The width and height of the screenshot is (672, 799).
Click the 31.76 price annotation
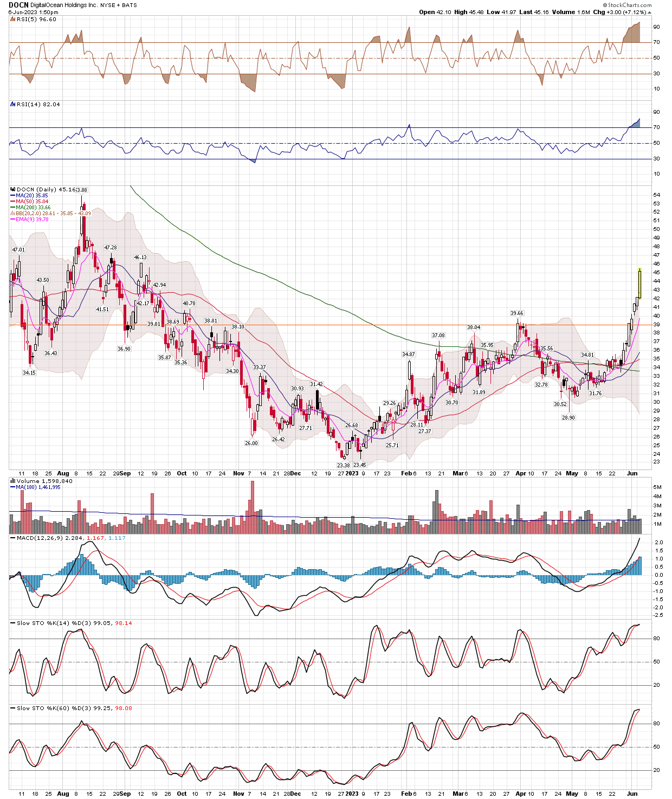tap(596, 394)
